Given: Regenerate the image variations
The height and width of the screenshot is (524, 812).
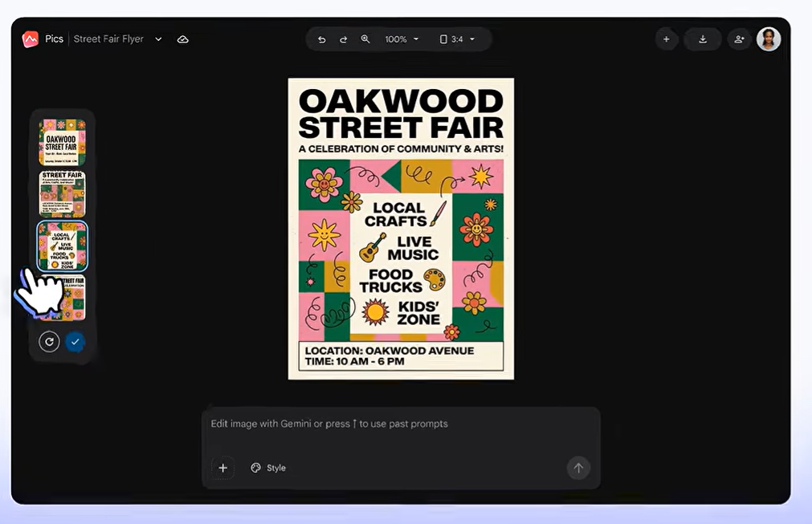Looking at the screenshot, I should pos(49,342).
